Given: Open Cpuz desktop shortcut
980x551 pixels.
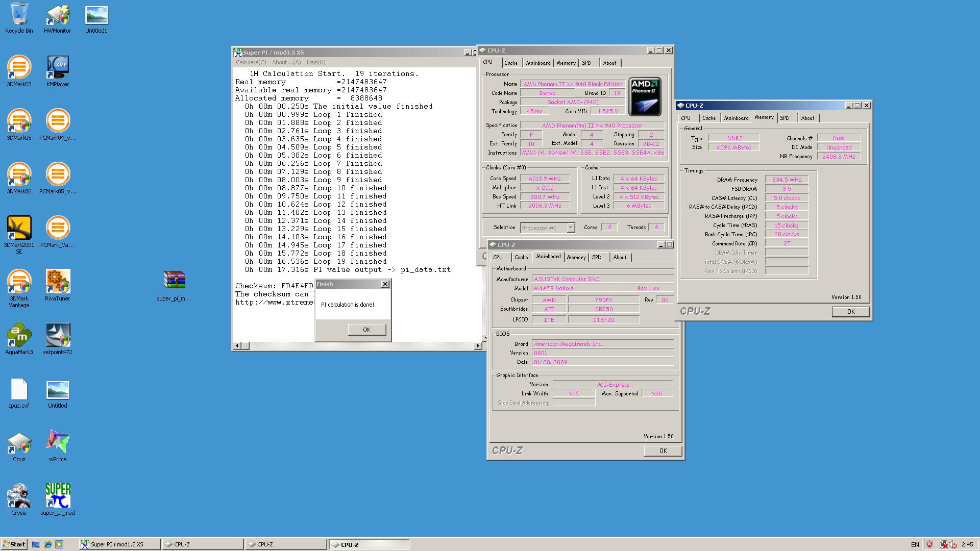Looking at the screenshot, I should (x=19, y=446).
